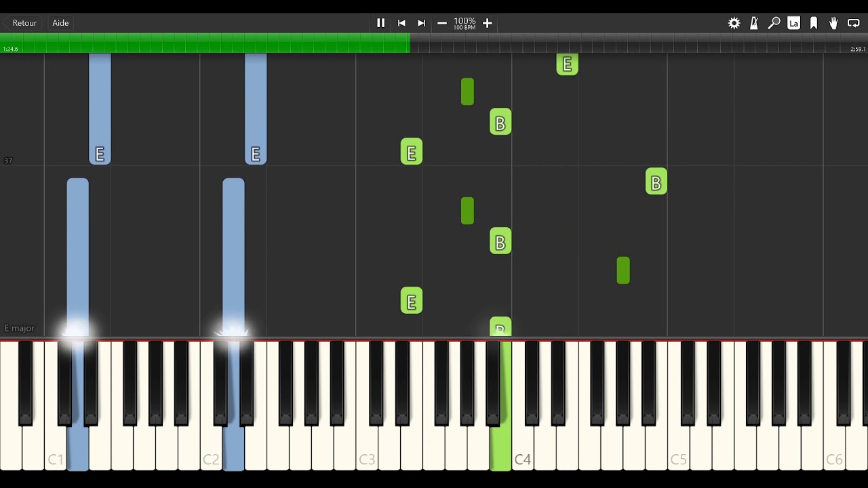Open the Aide help button
This screenshot has width=868, height=488.
coord(60,23)
